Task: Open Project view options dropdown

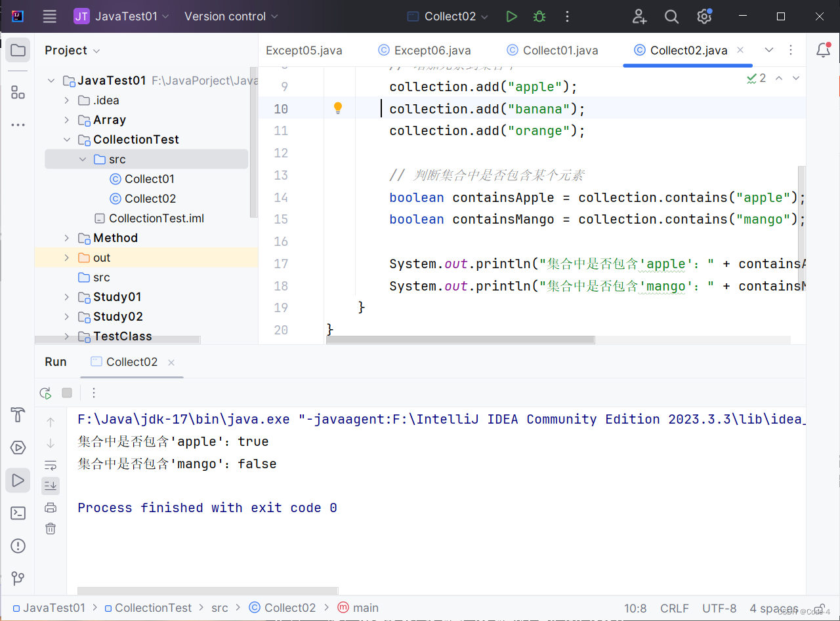Action: pos(72,50)
